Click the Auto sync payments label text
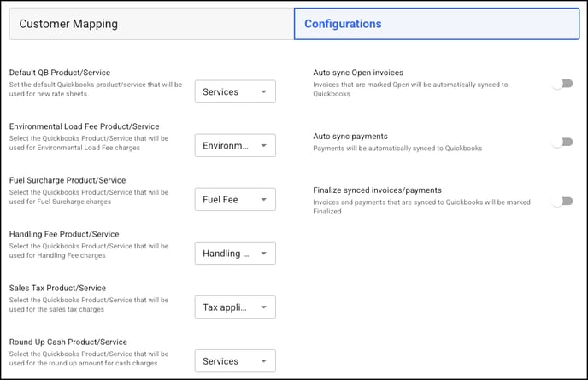Image resolution: width=588 pixels, height=380 pixels. click(x=350, y=137)
